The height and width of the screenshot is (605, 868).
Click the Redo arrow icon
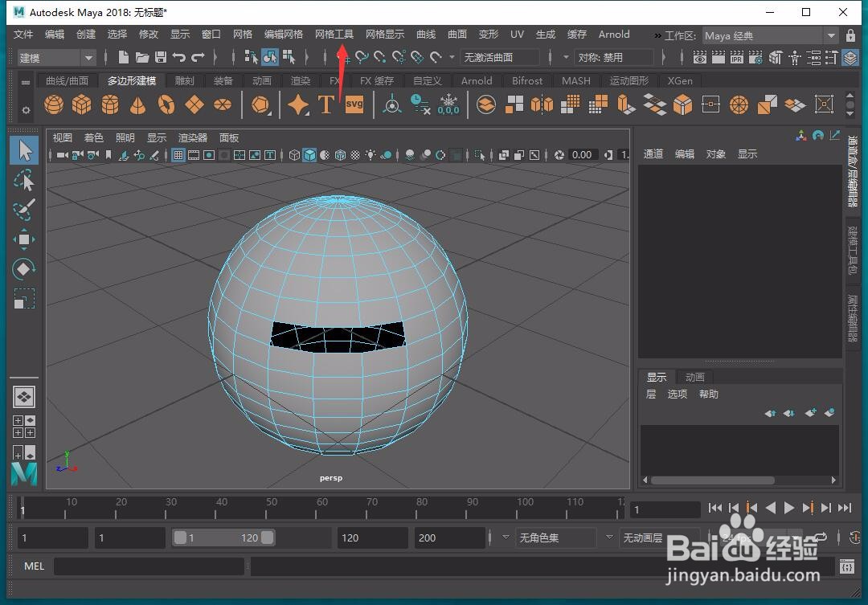(x=198, y=57)
